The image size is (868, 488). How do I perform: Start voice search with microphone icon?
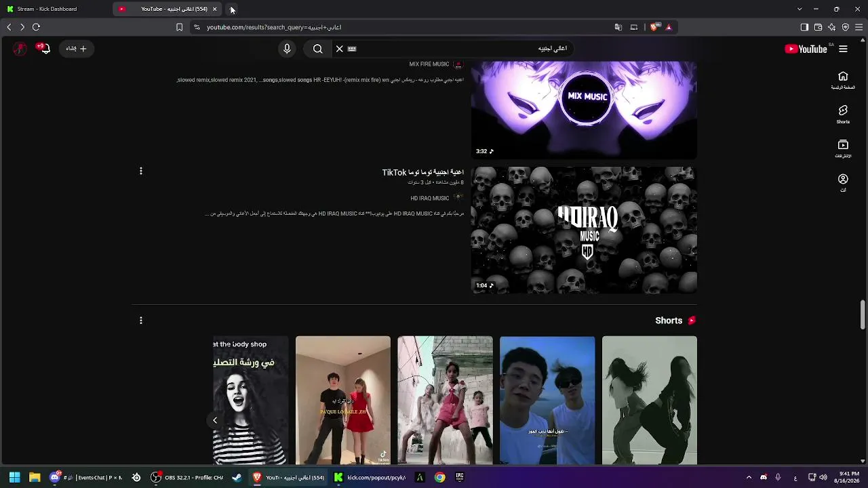(x=287, y=49)
